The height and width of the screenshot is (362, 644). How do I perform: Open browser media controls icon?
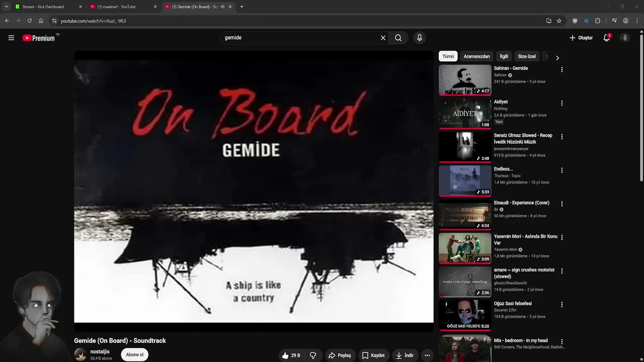click(614, 21)
